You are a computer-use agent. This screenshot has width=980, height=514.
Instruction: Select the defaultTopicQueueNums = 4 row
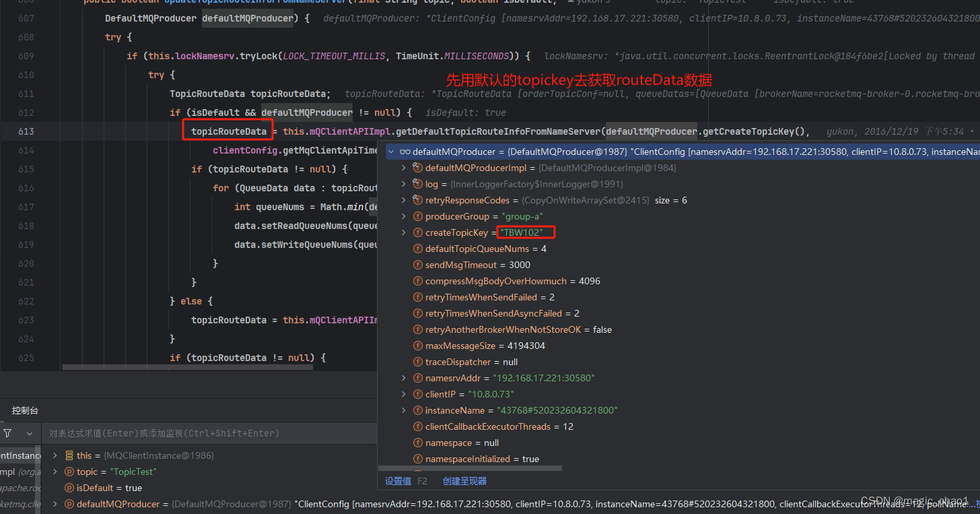point(679,249)
